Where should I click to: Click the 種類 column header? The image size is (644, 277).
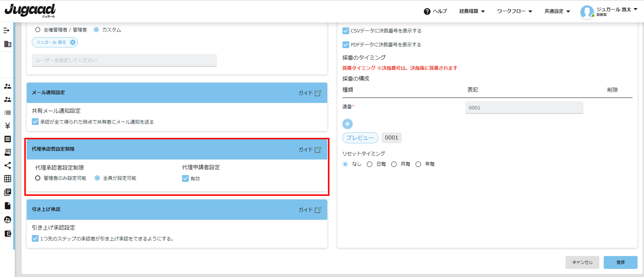(347, 90)
